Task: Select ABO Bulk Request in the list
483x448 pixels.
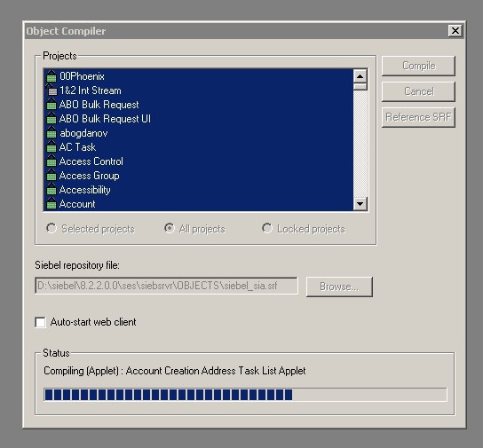Action: point(99,105)
